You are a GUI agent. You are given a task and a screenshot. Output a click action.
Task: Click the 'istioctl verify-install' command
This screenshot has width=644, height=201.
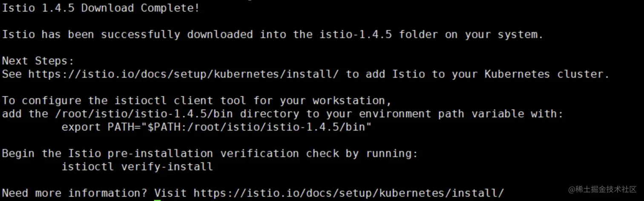tap(137, 167)
